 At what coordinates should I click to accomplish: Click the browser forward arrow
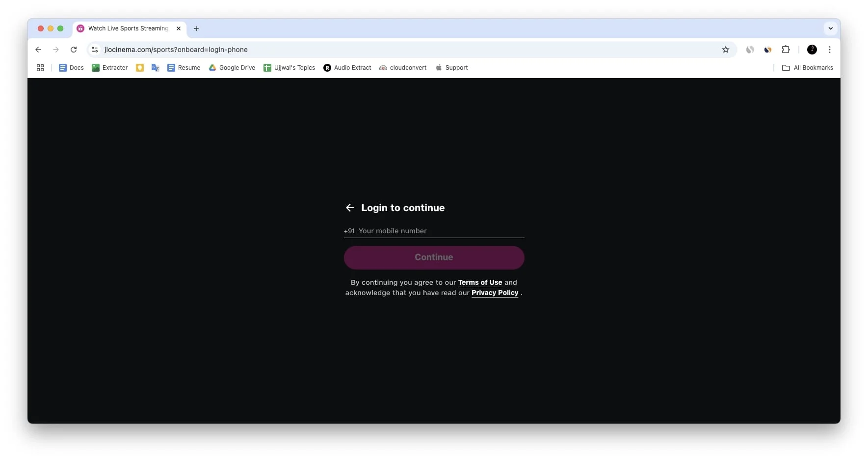pos(56,50)
